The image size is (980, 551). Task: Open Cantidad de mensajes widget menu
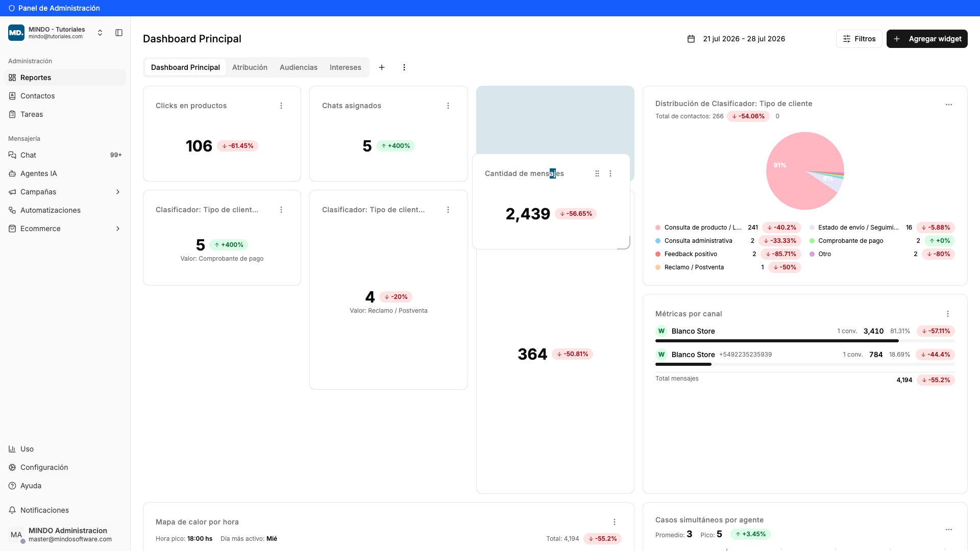[610, 173]
